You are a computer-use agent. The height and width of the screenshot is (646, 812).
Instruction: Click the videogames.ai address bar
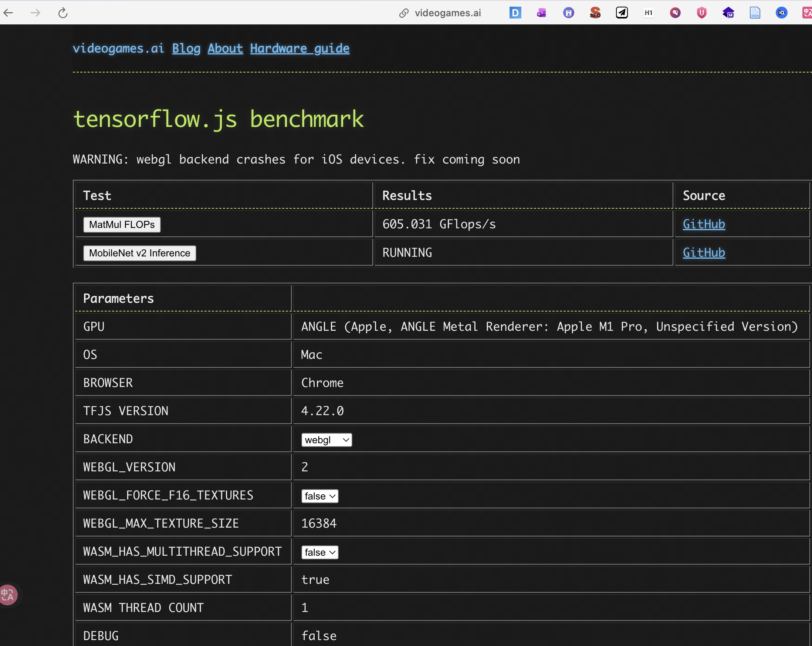pyautogui.click(x=447, y=13)
